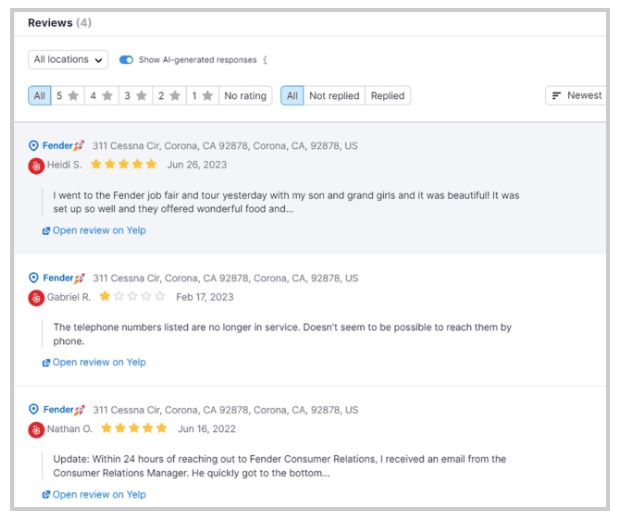Click Yelp icon beside Heidi S.
The height and width of the screenshot is (523, 623).
35,164
